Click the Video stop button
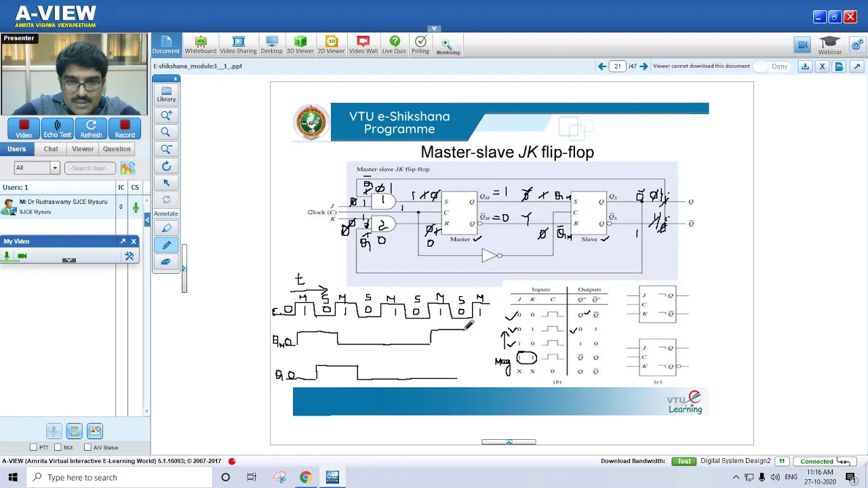Viewport: 868px width, 488px height. [x=24, y=129]
